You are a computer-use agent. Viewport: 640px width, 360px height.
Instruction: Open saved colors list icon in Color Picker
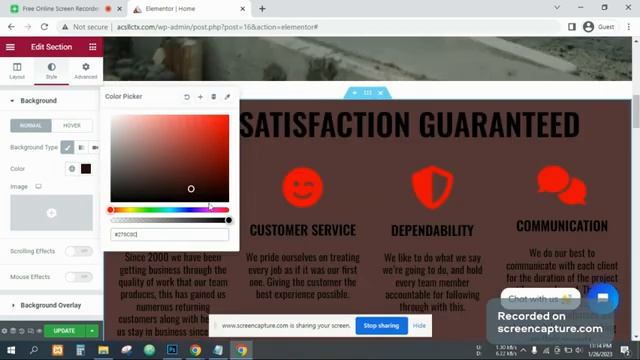point(213,97)
